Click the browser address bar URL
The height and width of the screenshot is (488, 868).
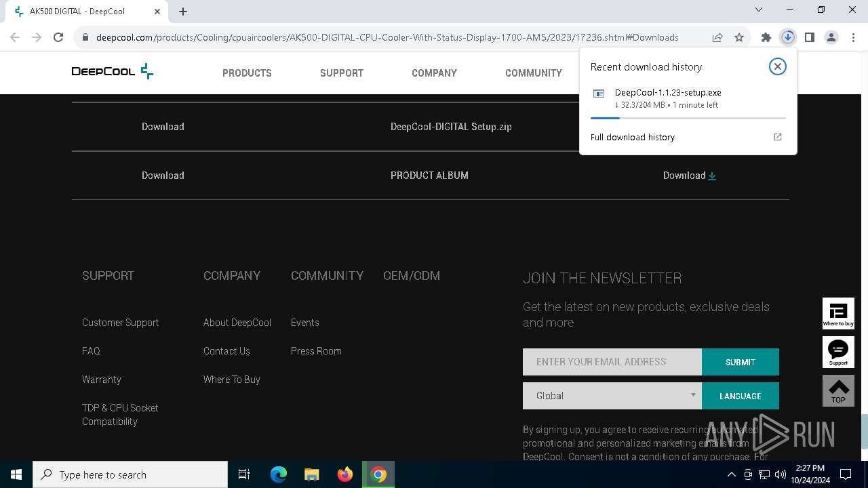point(387,37)
